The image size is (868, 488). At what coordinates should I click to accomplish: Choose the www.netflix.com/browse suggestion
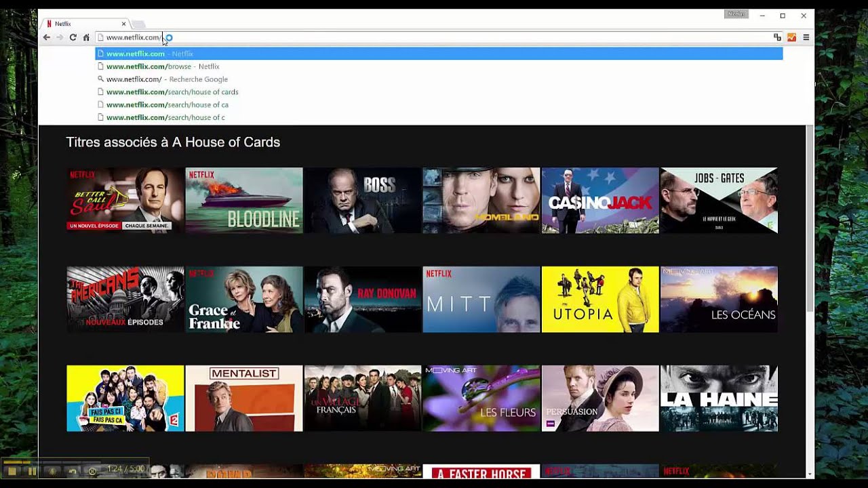439,66
